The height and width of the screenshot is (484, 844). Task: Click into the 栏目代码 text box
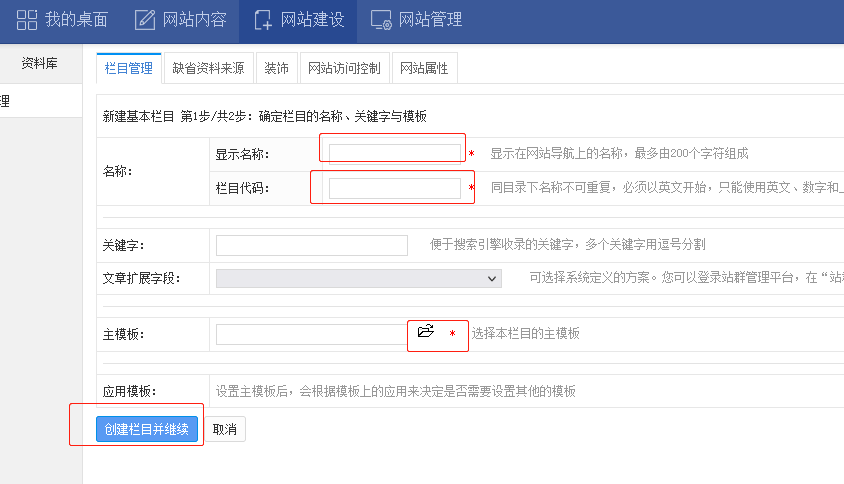(x=394, y=188)
